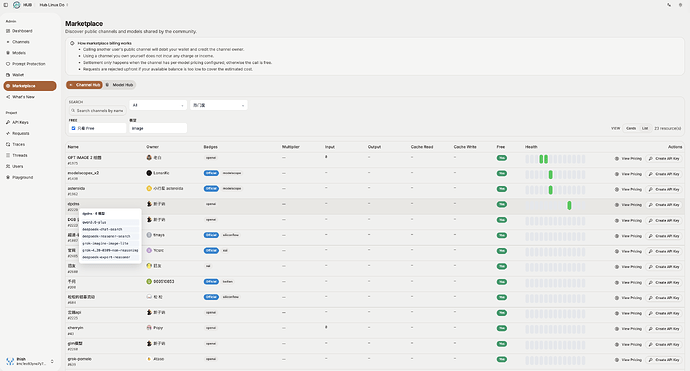Switch to List view
Screen dimensions: 690x371
pos(645,129)
